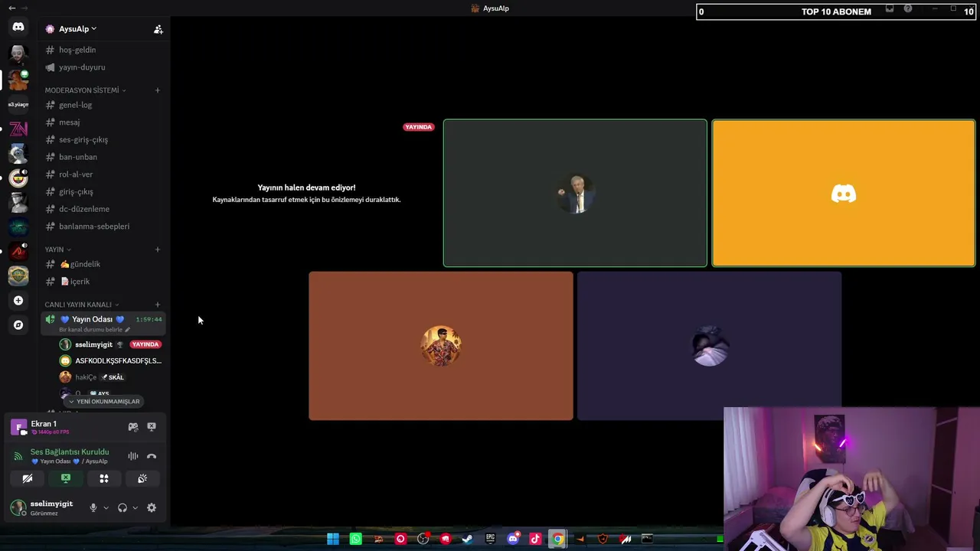This screenshot has width=980, height=551.
Task: Open OBS Studio from the taskbar
Action: (x=423, y=539)
